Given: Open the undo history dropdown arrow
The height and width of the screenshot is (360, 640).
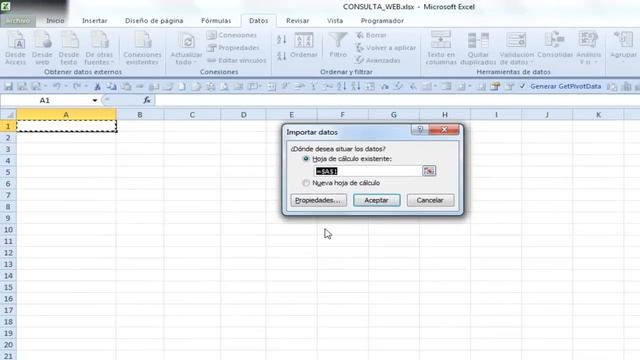Looking at the screenshot, I should click(x=66, y=86).
